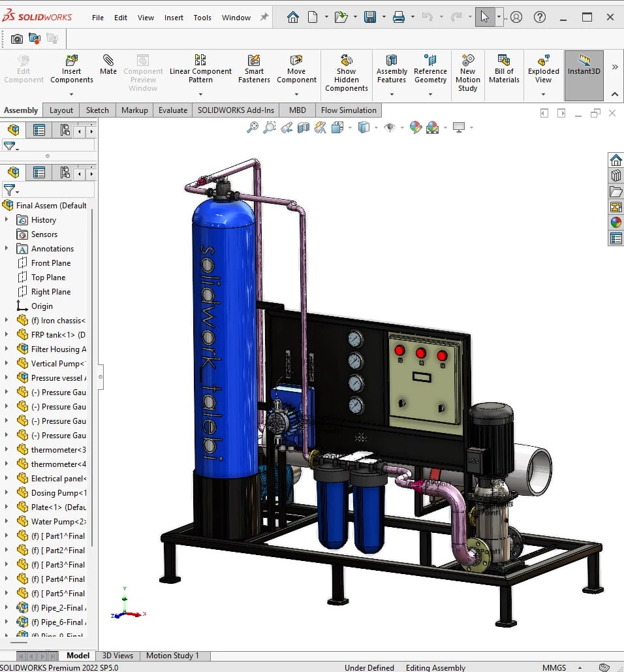Expand the FRP tank component

[7, 334]
